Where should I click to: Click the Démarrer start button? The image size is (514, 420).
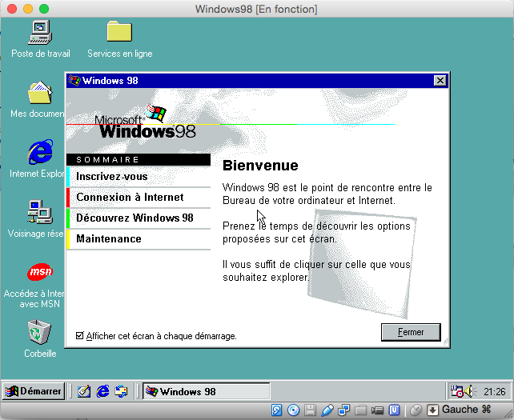(34, 391)
